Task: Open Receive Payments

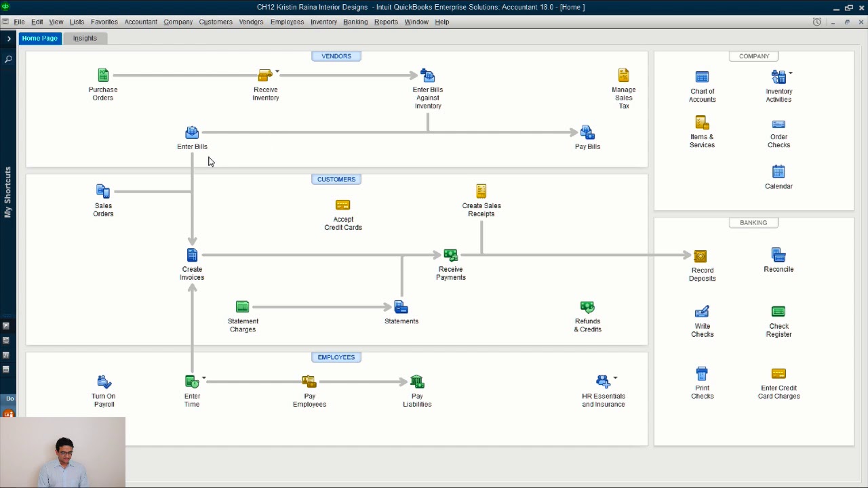Action: (450, 255)
